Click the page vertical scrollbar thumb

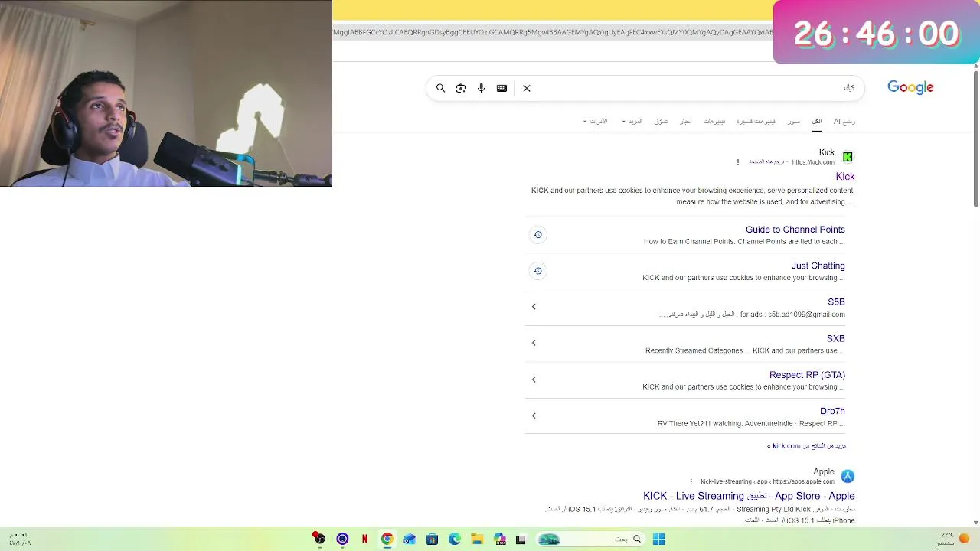pos(976,138)
